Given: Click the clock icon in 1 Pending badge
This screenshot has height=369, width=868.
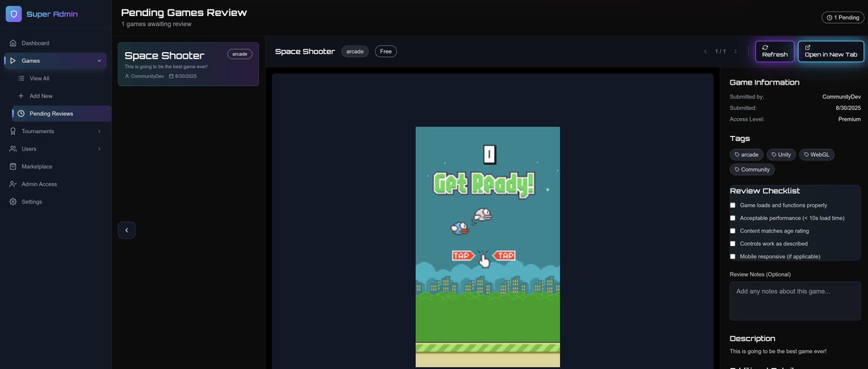Looking at the screenshot, I should (830, 17).
